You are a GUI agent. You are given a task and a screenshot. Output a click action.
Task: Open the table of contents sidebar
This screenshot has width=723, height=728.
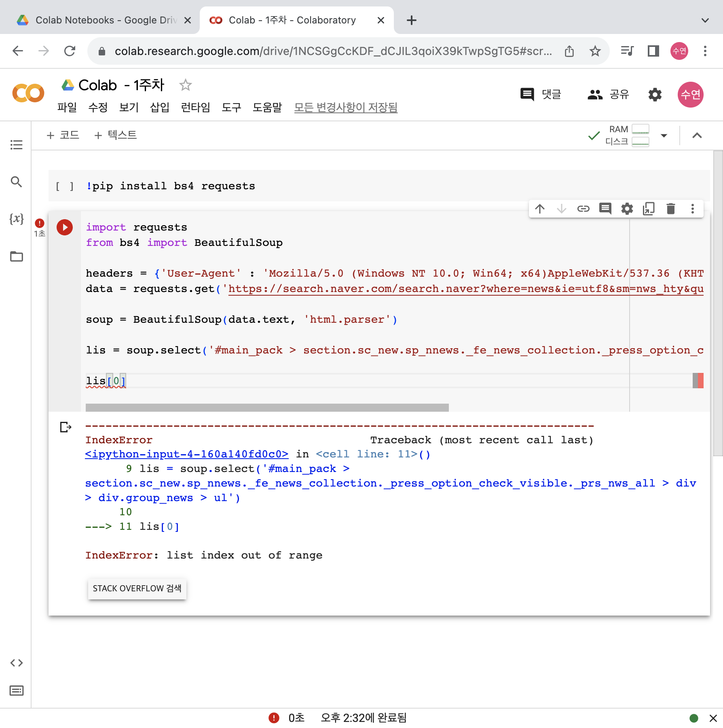coord(16,144)
